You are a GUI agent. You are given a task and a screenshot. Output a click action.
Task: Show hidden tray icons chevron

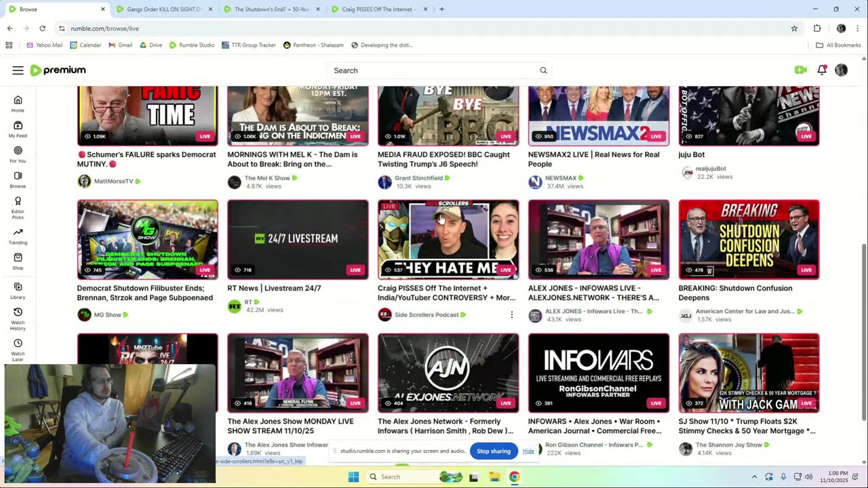(754, 476)
